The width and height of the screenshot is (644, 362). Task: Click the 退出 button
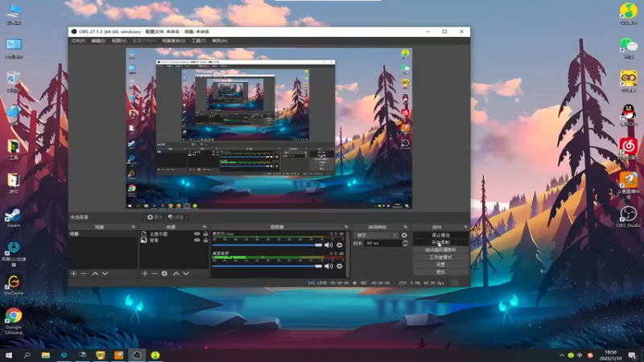tap(440, 272)
